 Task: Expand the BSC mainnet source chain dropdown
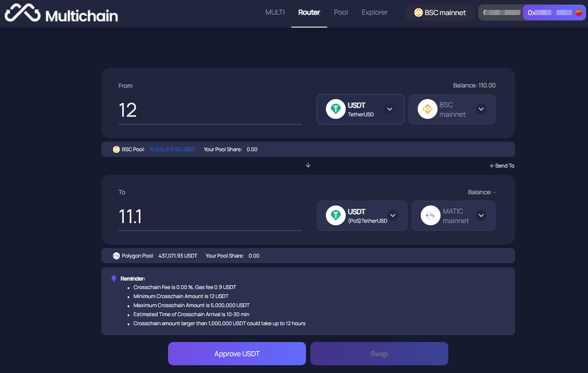481,109
